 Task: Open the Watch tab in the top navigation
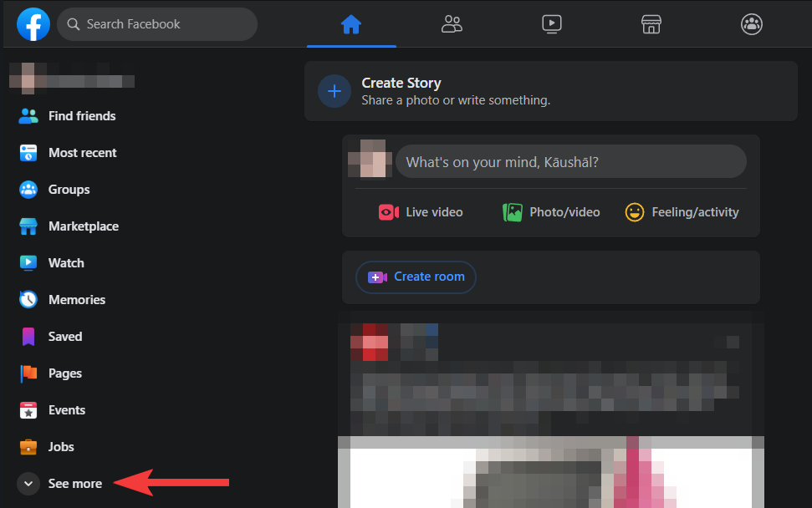[552, 24]
